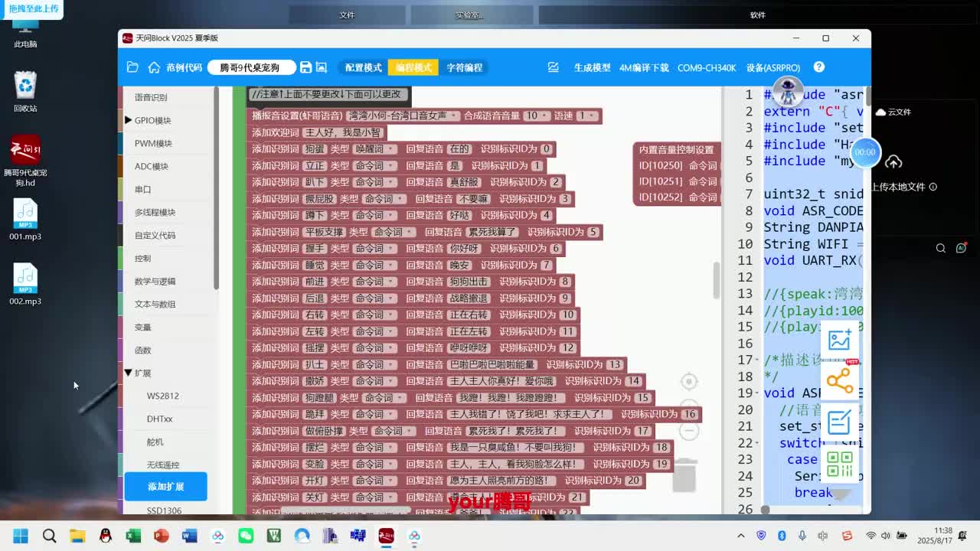This screenshot has height=551, width=980.
Task: Click the edit note icon on right panel
Action: [x=840, y=422]
